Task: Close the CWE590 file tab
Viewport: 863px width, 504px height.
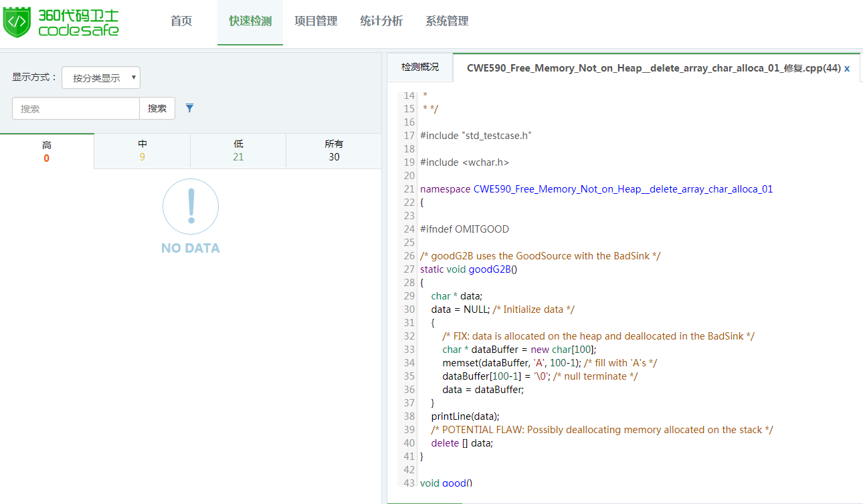Action: point(847,68)
